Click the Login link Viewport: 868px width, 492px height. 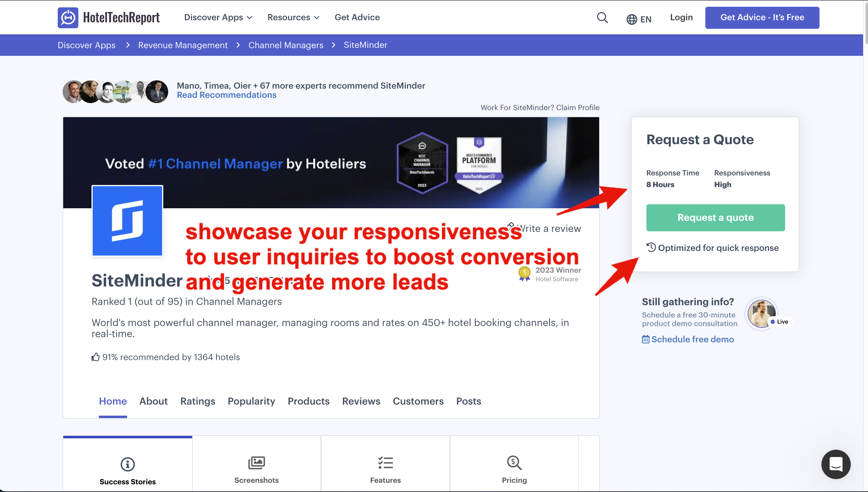pyautogui.click(x=681, y=17)
